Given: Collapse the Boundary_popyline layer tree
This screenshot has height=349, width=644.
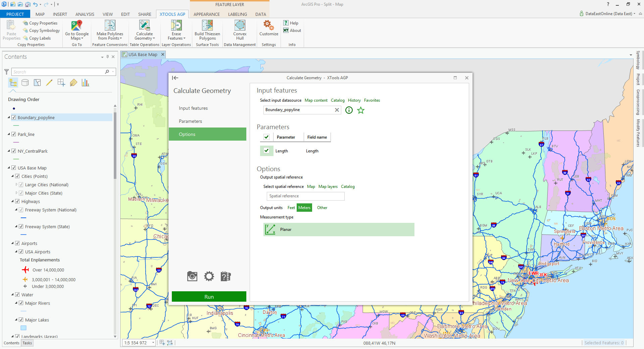Looking at the screenshot, I should point(9,117).
